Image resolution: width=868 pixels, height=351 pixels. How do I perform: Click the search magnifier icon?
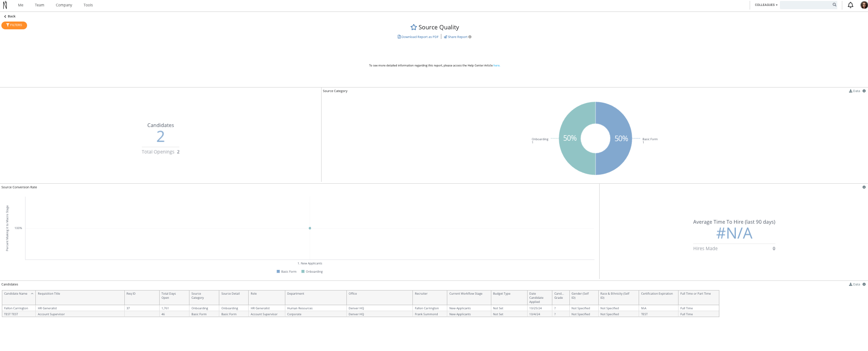[835, 5]
